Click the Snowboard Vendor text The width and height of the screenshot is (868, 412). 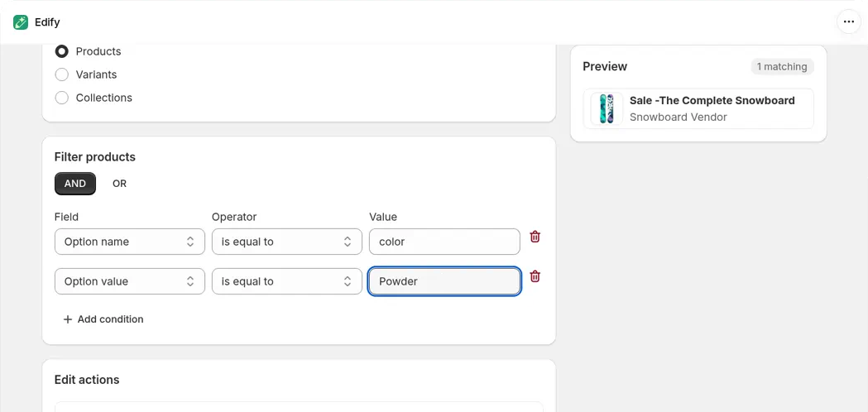[679, 117]
